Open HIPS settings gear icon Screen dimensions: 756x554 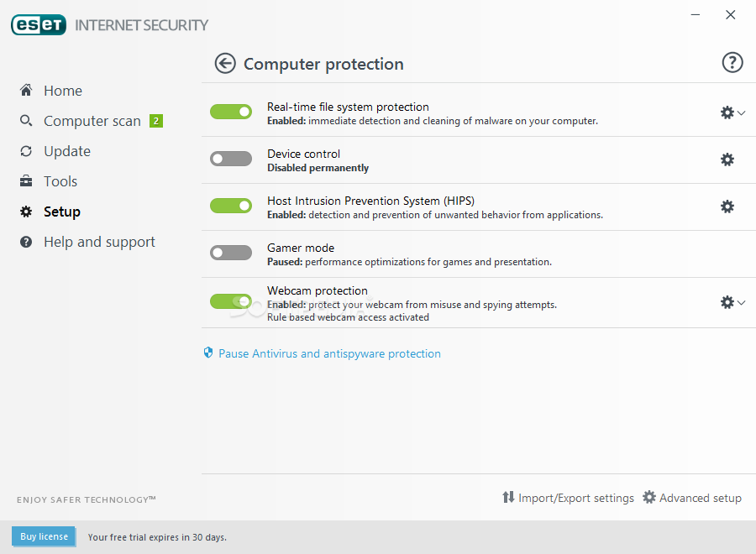pyautogui.click(x=727, y=206)
